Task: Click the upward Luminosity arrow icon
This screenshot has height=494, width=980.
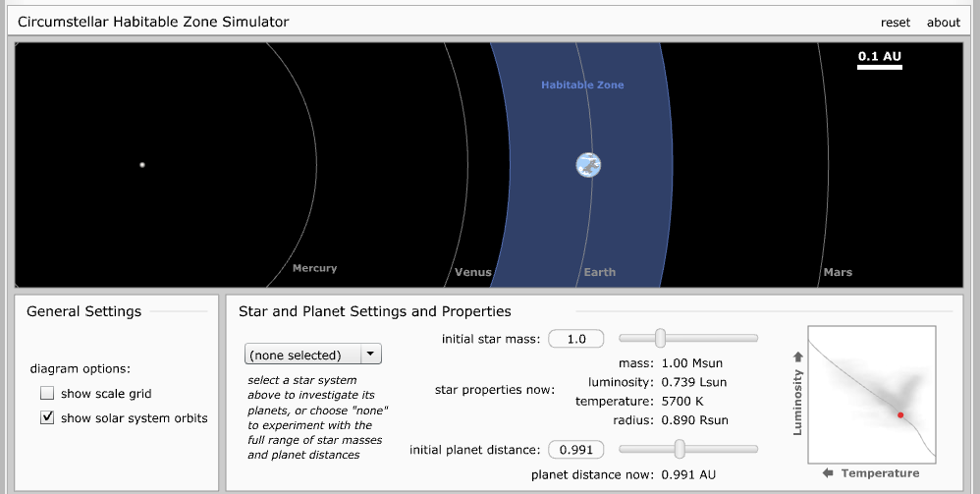Action: coord(798,356)
